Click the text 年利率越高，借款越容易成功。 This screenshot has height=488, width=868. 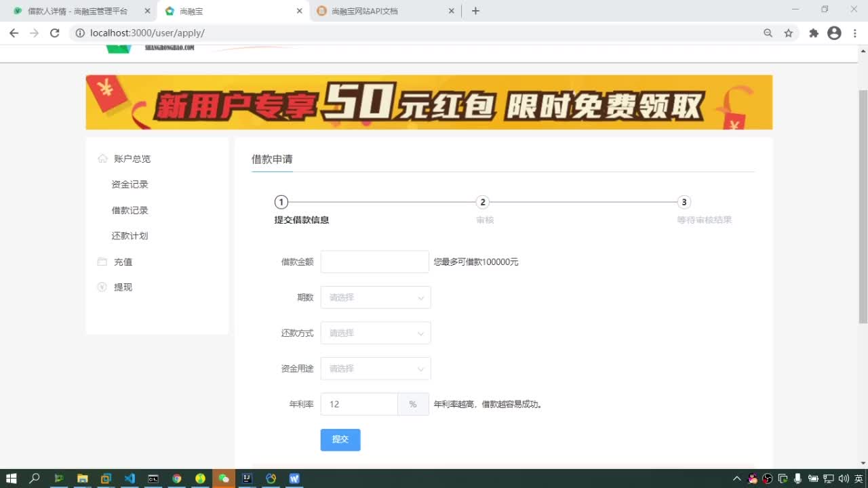488,405
